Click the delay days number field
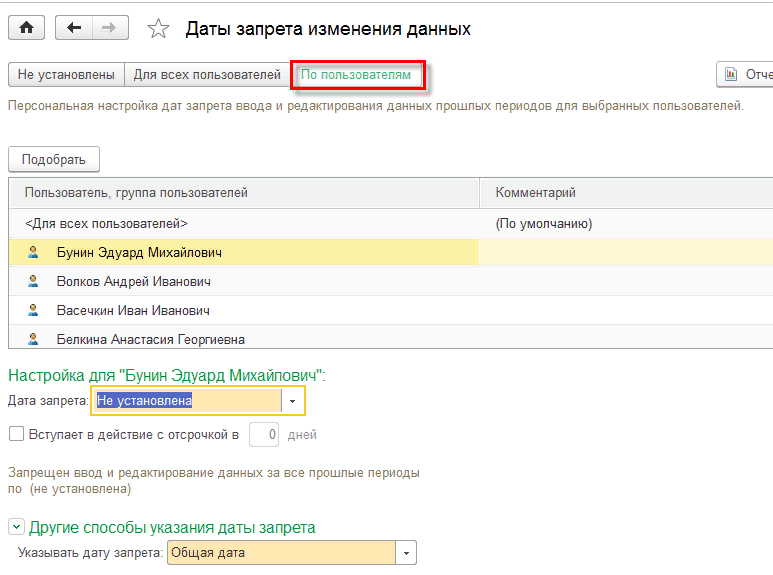Viewport: 773px width, 575px height. click(263, 434)
